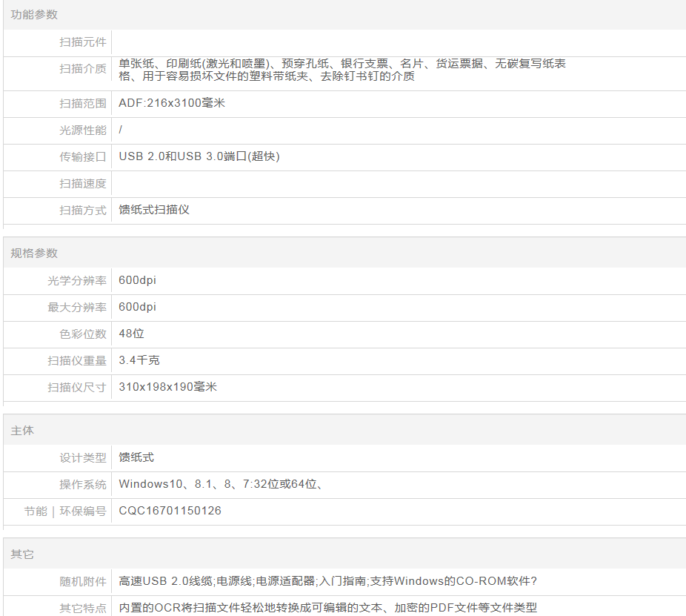
Task: Select the 其它 section heading
Action: click(x=22, y=554)
